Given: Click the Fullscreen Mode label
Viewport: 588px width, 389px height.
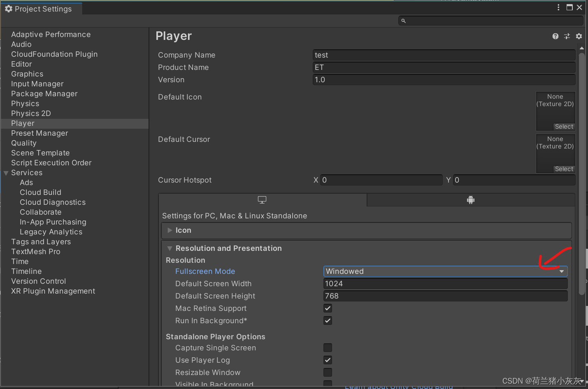Looking at the screenshot, I should (205, 271).
